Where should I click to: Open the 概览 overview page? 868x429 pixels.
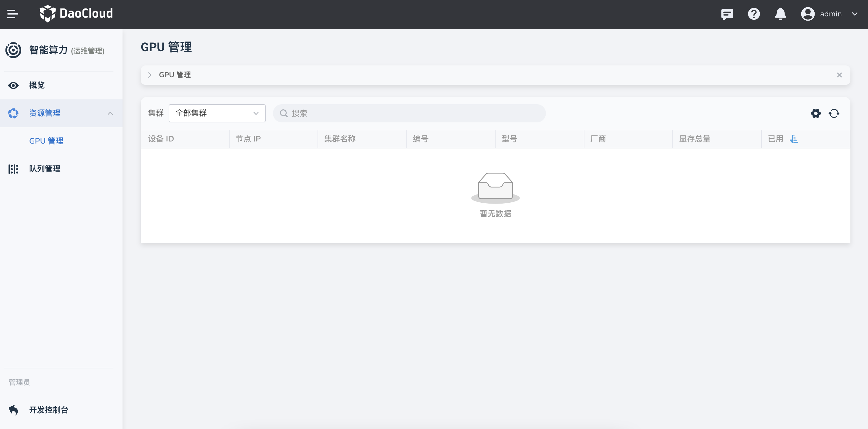[37, 85]
